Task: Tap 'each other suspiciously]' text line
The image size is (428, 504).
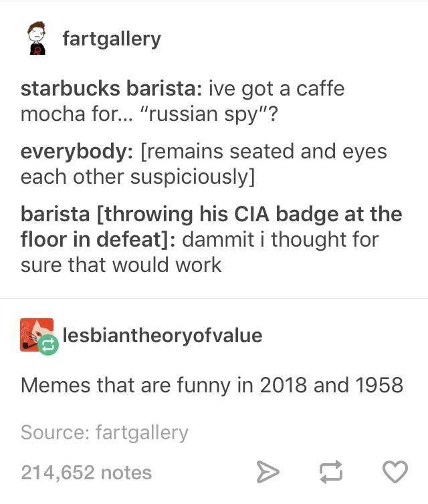Action: click(138, 177)
